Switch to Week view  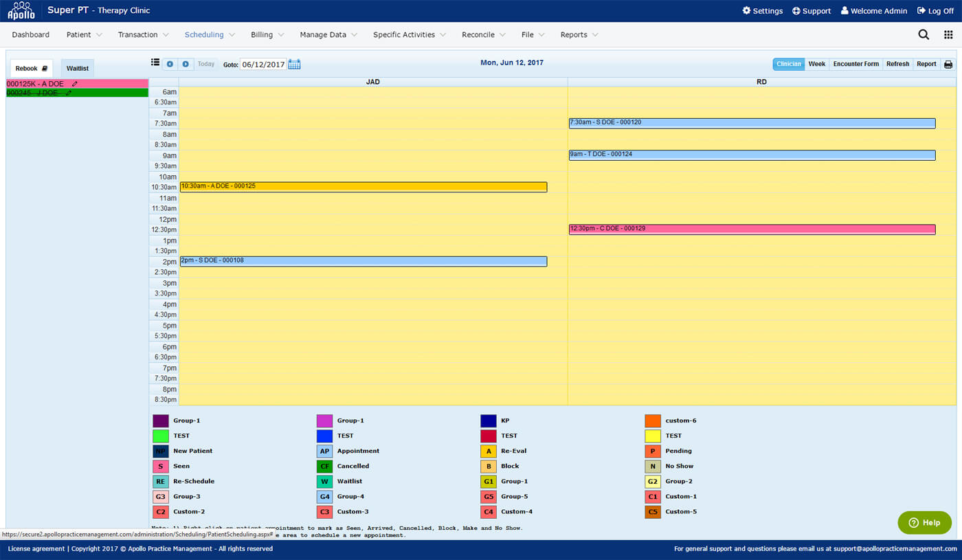click(x=816, y=64)
